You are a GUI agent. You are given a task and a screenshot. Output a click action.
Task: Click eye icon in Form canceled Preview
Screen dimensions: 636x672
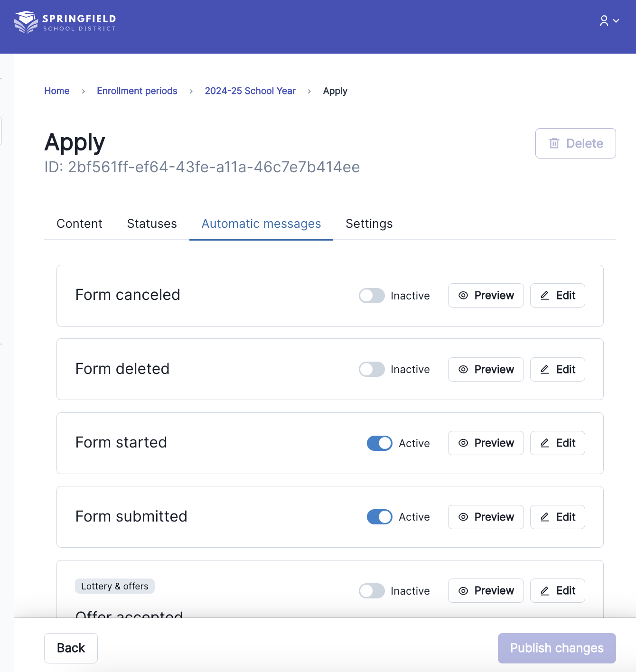click(x=463, y=296)
